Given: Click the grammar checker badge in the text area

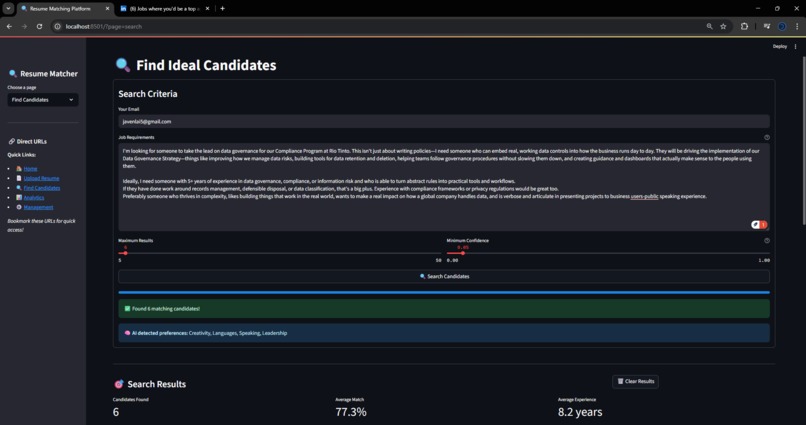Looking at the screenshot, I should point(759,225).
